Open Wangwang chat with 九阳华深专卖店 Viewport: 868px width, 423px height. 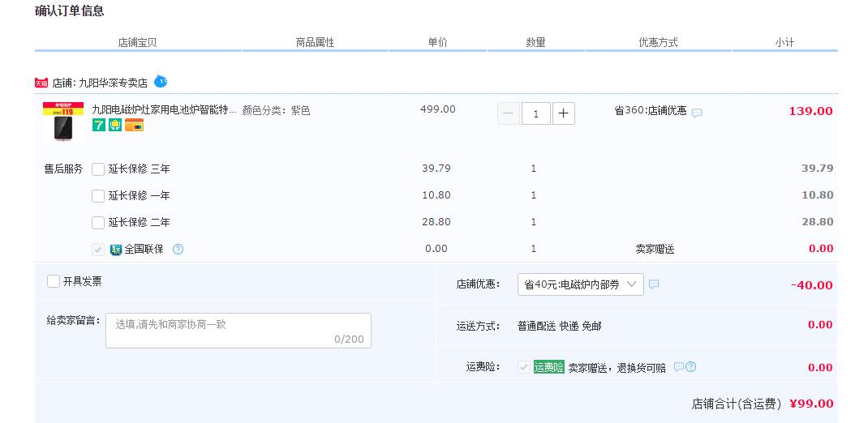[x=161, y=82]
